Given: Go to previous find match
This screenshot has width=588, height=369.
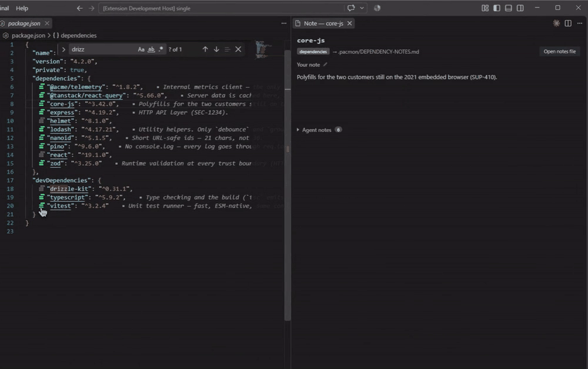Looking at the screenshot, I should coord(205,49).
